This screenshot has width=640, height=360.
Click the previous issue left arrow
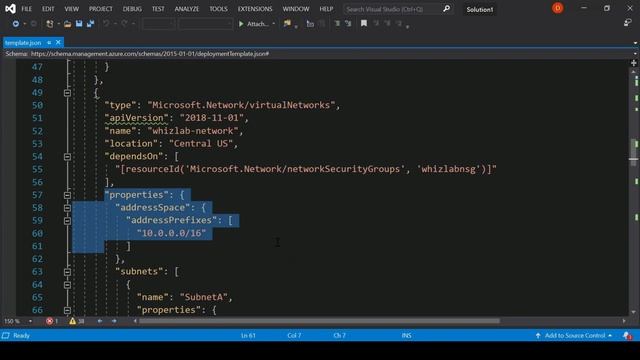pyautogui.click(x=100, y=321)
